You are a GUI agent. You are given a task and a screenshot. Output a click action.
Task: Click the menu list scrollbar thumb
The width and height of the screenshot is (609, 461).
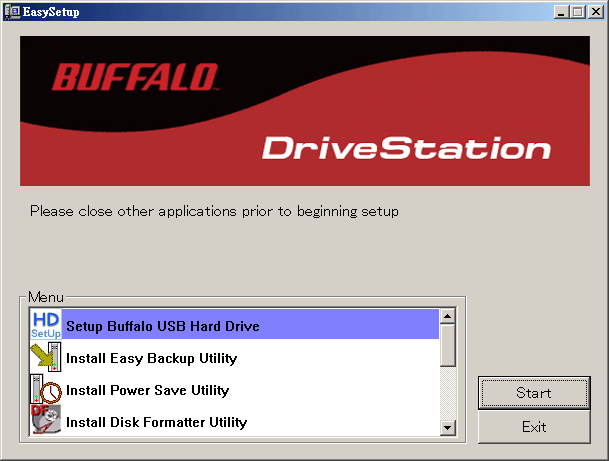pos(448,345)
